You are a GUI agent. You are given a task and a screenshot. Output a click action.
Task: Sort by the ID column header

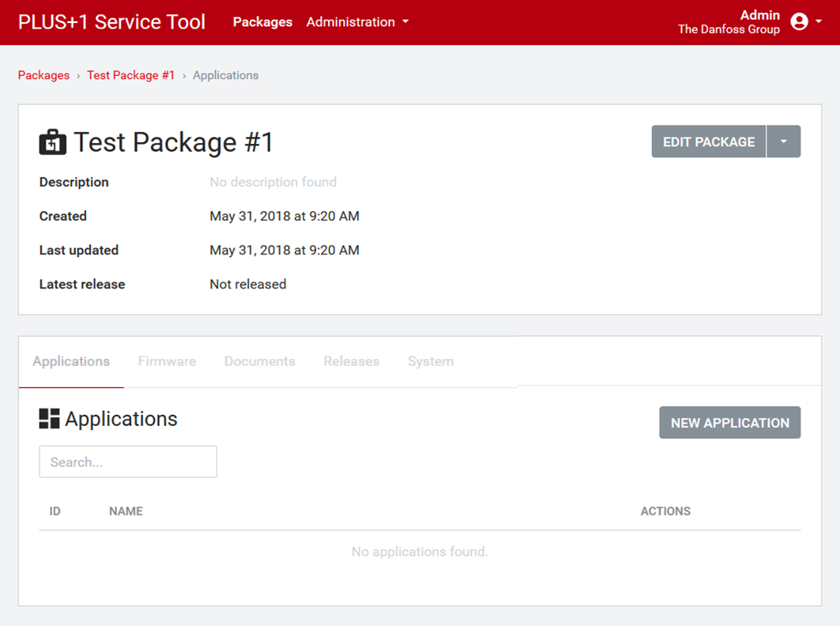click(55, 511)
